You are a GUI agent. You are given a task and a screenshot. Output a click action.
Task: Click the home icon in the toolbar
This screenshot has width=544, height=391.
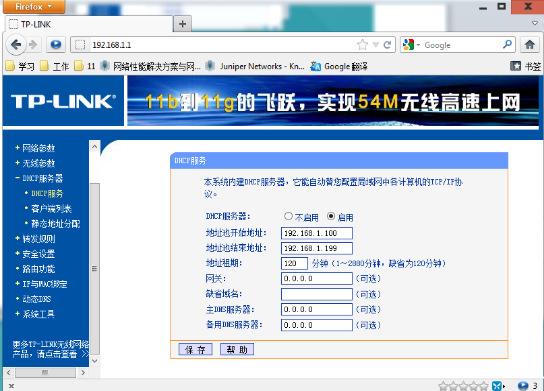(x=529, y=45)
